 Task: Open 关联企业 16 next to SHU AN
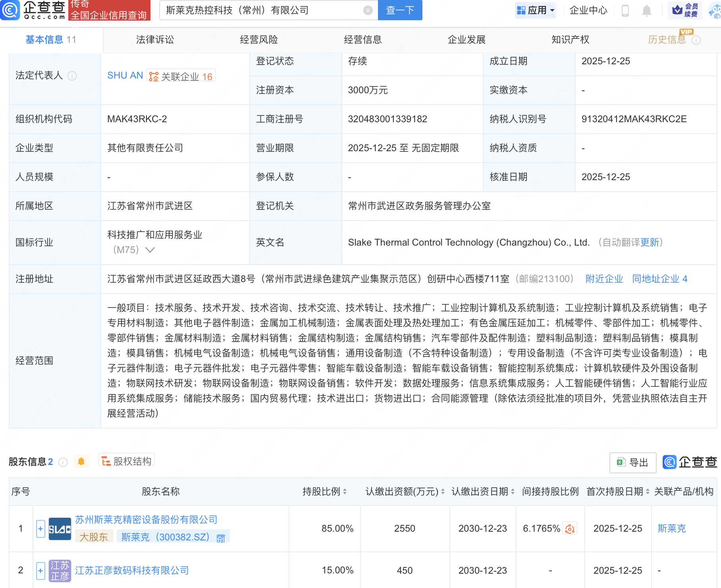(x=181, y=76)
